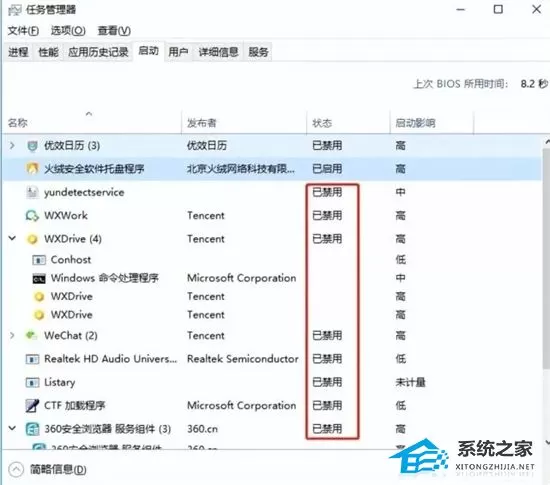
Task: Click the WeChat app icon
Action: tap(32, 335)
